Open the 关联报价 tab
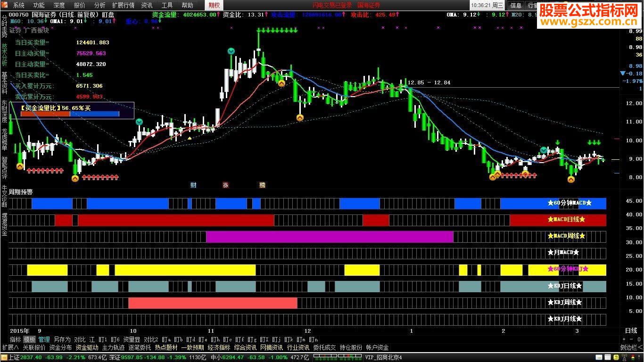 coord(34,348)
